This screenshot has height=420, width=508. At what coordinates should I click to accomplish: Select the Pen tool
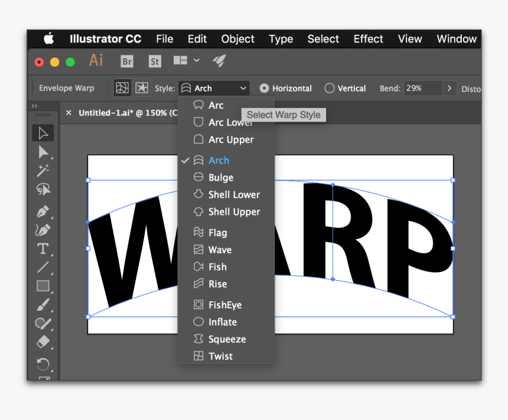[43, 210]
